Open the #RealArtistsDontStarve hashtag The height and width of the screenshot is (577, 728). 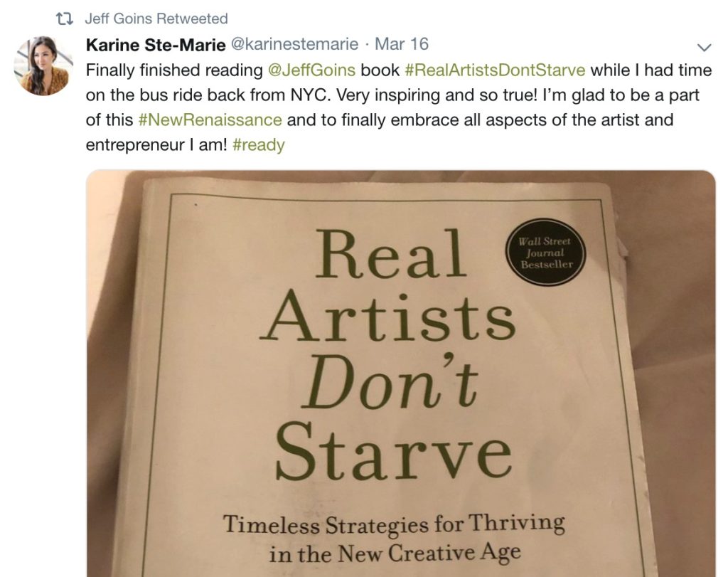point(495,70)
